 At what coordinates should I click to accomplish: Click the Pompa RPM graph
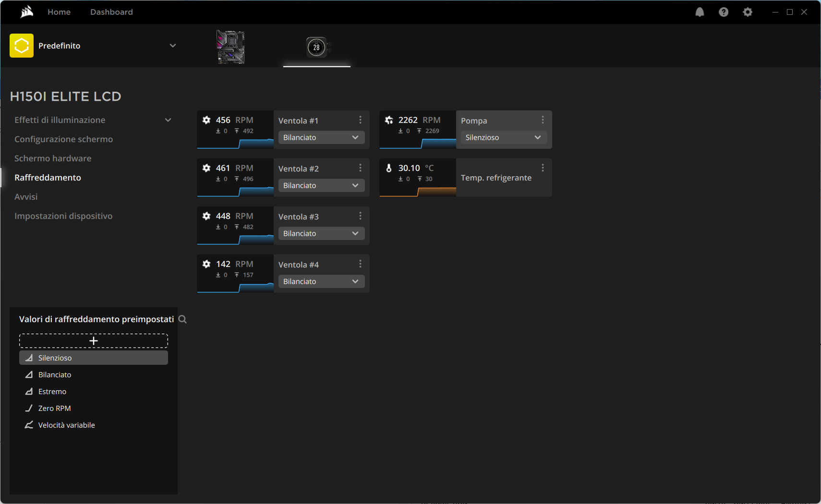click(x=418, y=143)
